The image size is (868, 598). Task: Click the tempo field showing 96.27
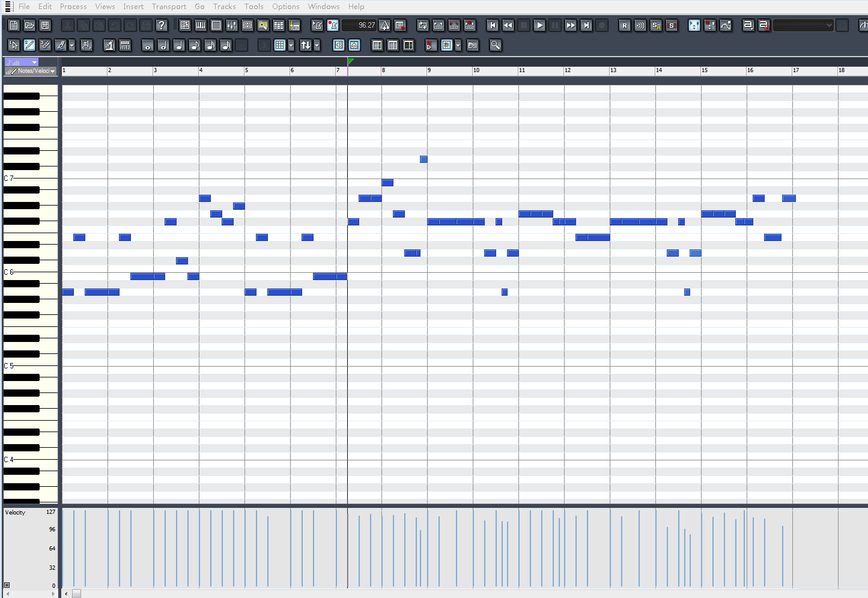tap(360, 25)
